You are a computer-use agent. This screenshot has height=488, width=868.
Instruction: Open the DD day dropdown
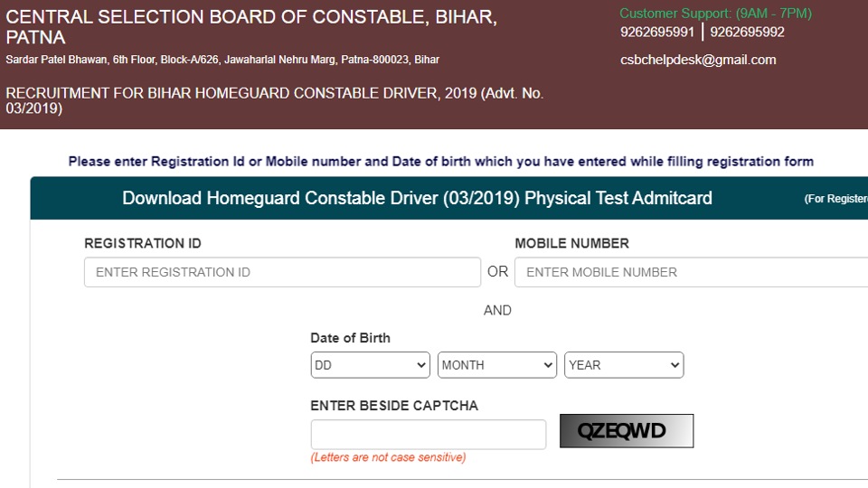coord(371,365)
